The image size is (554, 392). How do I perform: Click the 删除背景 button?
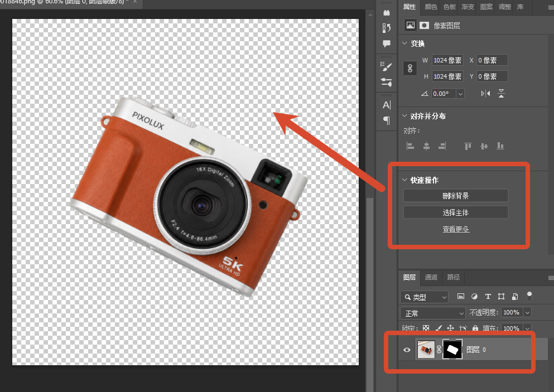(455, 196)
